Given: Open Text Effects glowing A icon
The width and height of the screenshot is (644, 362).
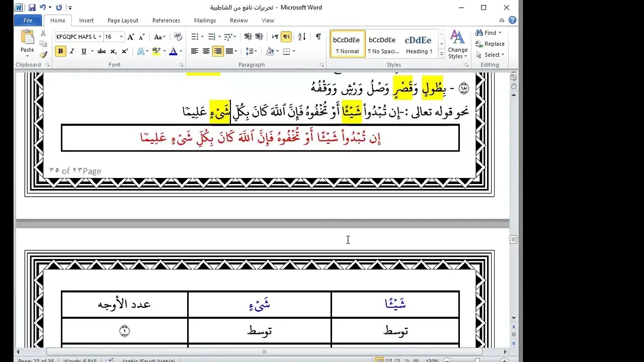Looking at the screenshot, I should pyautogui.click(x=140, y=51).
